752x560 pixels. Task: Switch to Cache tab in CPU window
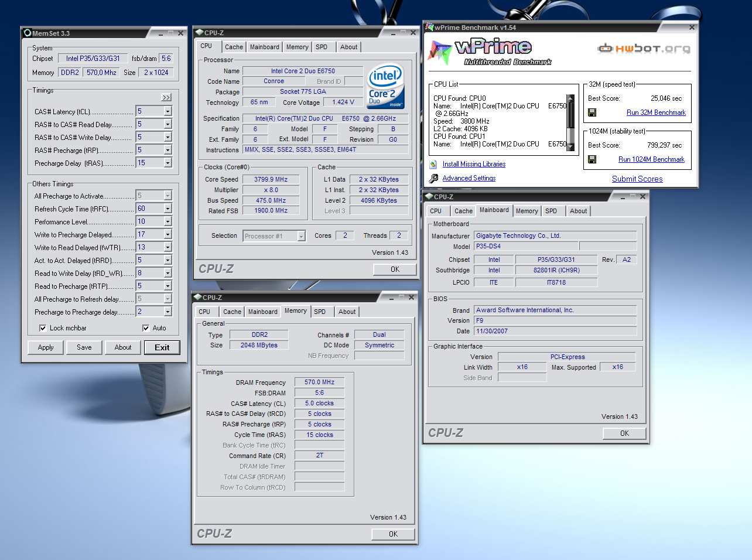click(x=234, y=47)
